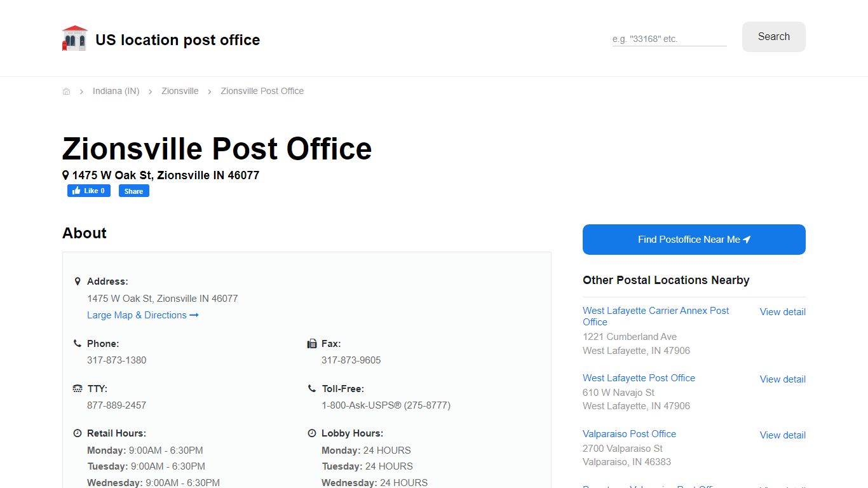View detail for West Lafayette Carrier Annex
This screenshot has height=488, width=868.
pos(783,312)
